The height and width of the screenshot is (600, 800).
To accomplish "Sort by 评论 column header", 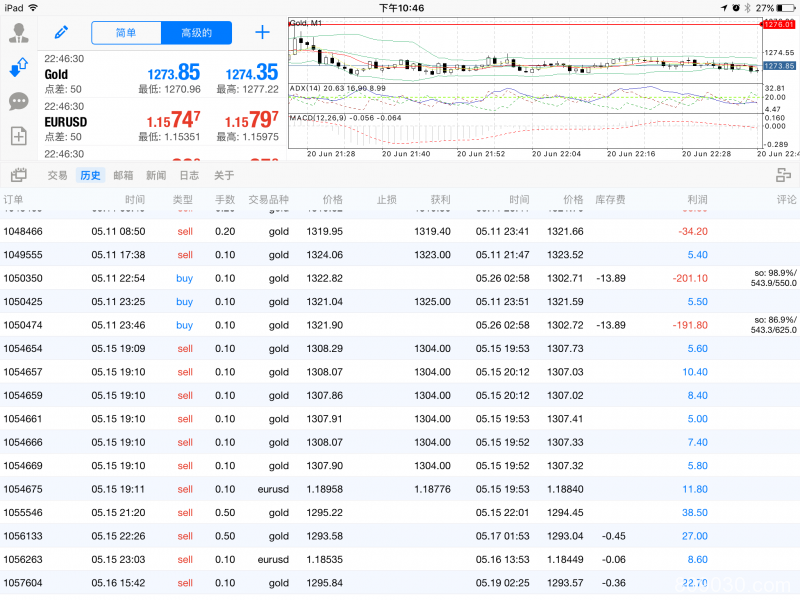I will tap(786, 199).
